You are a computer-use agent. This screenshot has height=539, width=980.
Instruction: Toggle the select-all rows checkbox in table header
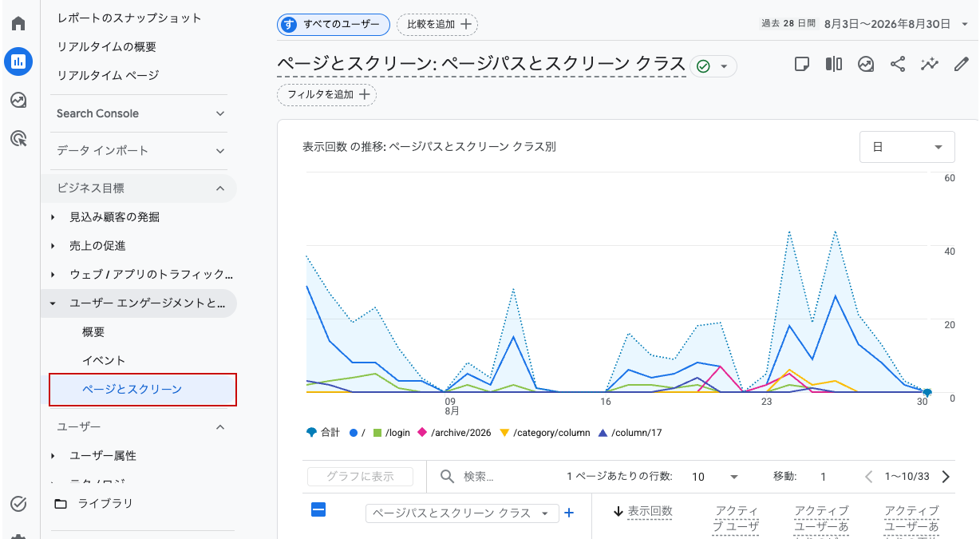click(318, 509)
